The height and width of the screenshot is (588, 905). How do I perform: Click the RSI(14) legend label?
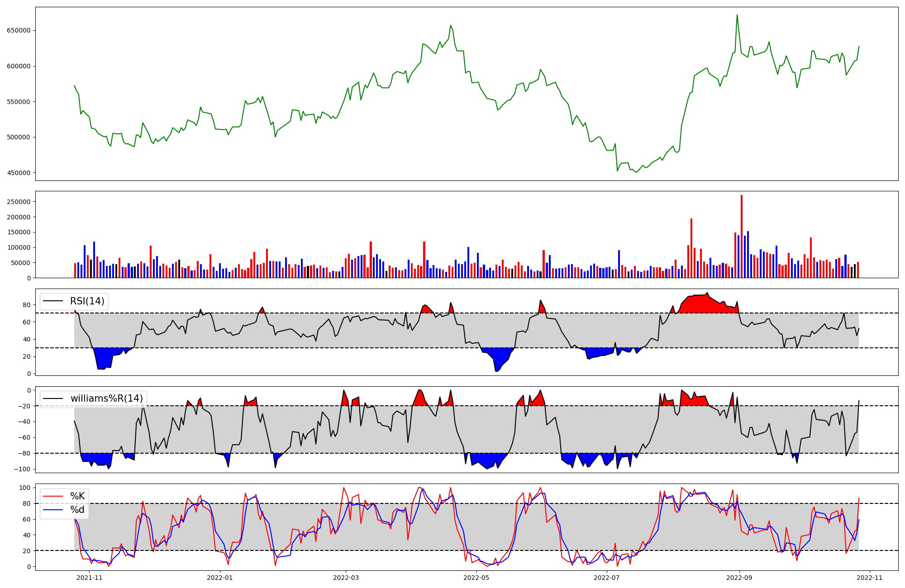[87, 301]
